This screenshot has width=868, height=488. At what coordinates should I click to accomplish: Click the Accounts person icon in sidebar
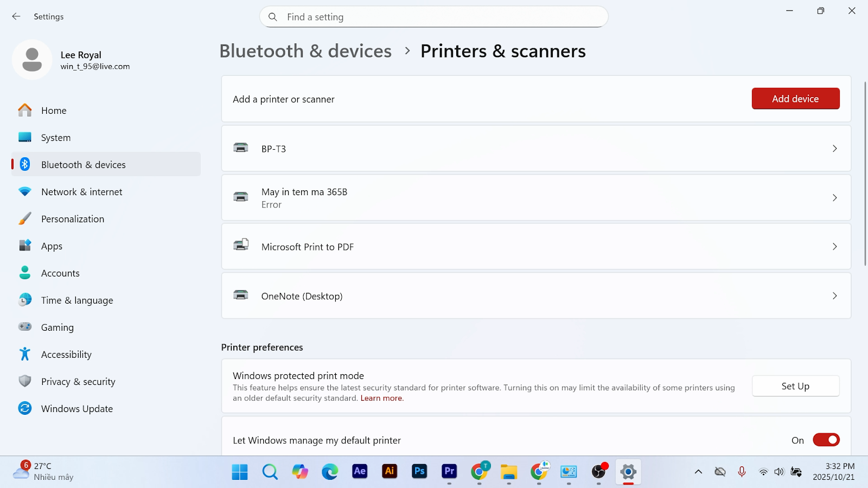pyautogui.click(x=25, y=273)
